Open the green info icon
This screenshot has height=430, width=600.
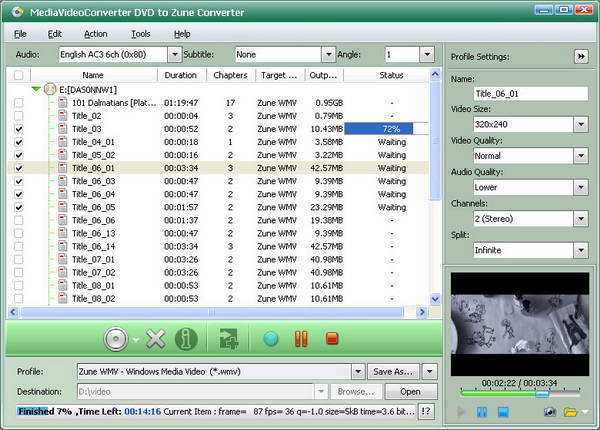[186, 339]
